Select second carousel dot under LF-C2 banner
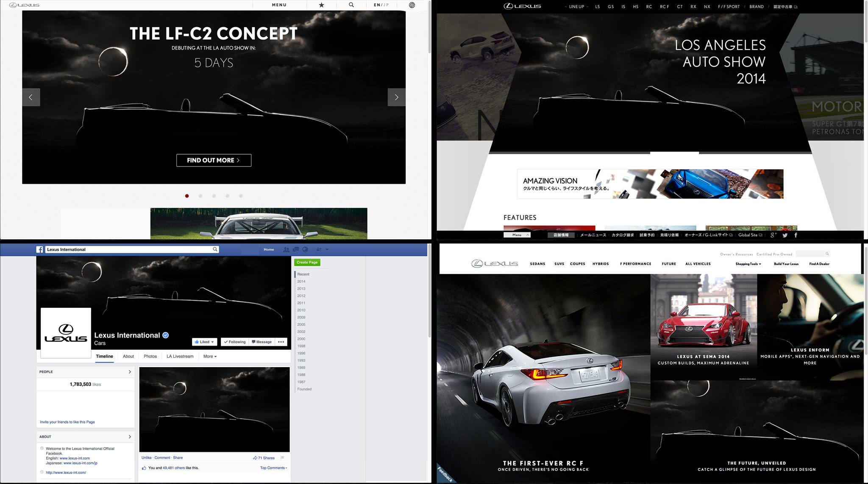The height and width of the screenshot is (484, 868). (x=200, y=196)
